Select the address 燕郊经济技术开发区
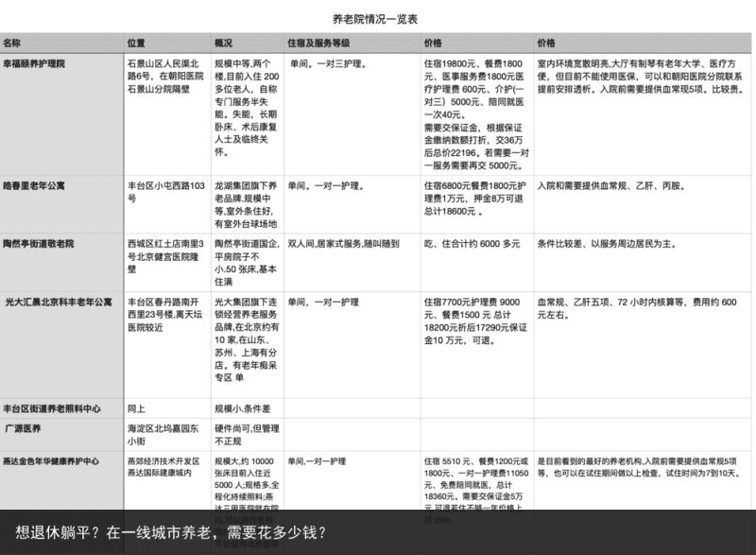This screenshot has height=555, width=756. click(x=163, y=461)
